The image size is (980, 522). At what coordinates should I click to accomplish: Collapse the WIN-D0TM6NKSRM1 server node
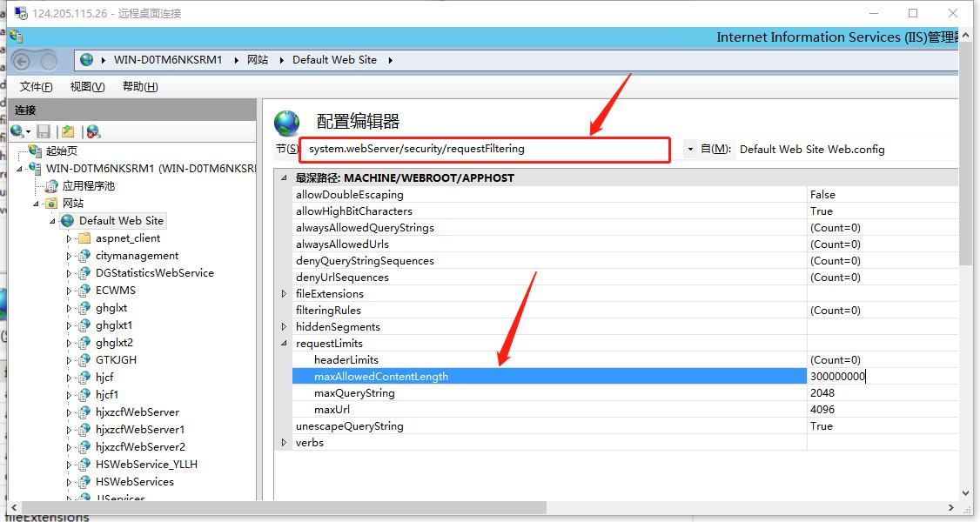19,169
